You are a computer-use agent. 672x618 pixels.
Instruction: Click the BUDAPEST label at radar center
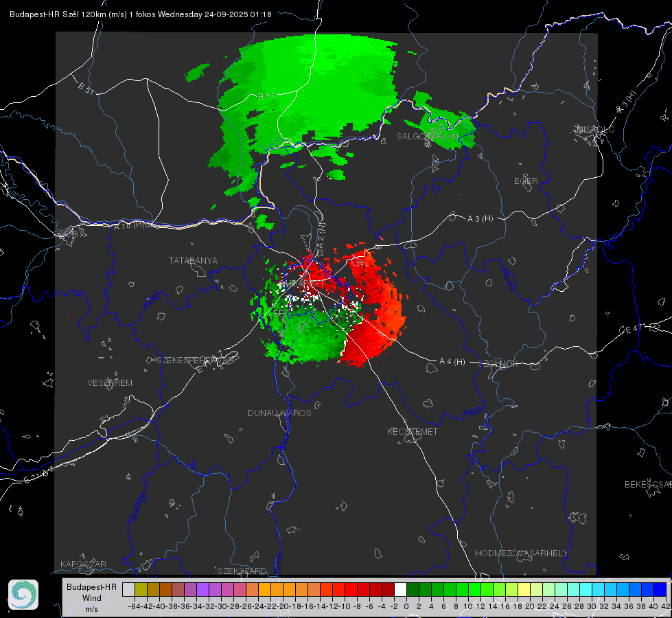(303, 284)
